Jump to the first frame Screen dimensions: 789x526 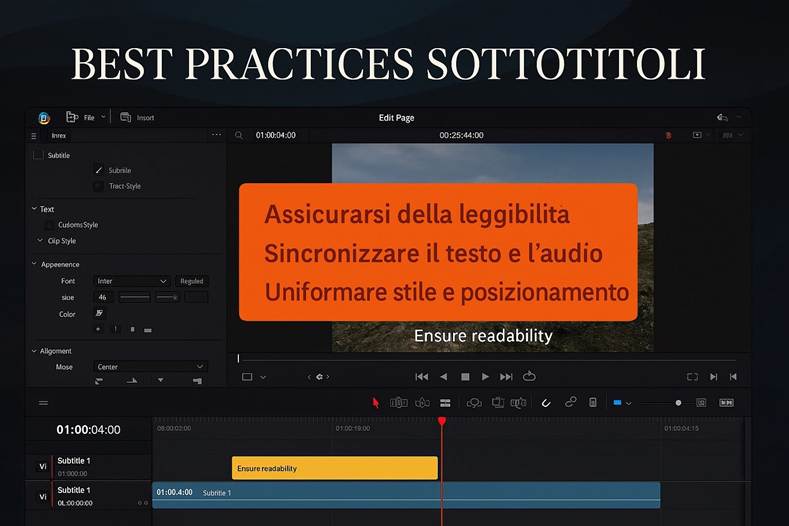coord(422,377)
